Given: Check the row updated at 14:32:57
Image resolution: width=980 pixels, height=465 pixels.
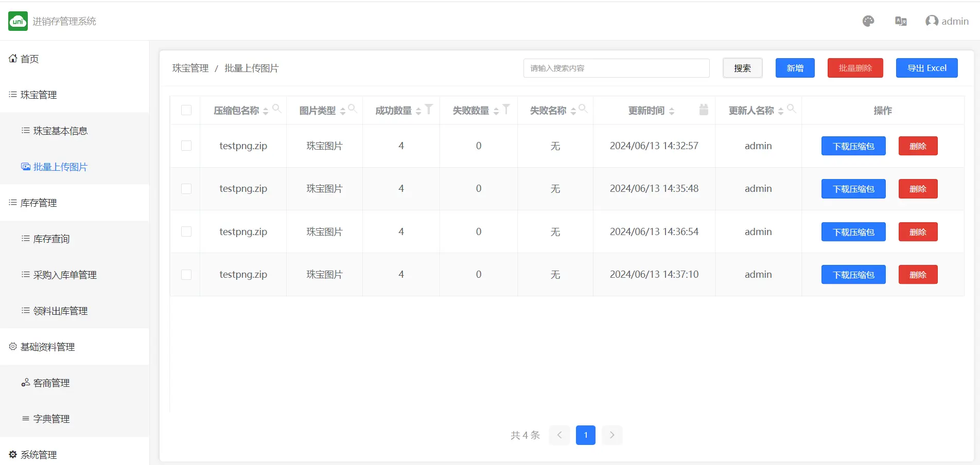Looking at the screenshot, I should (186, 146).
